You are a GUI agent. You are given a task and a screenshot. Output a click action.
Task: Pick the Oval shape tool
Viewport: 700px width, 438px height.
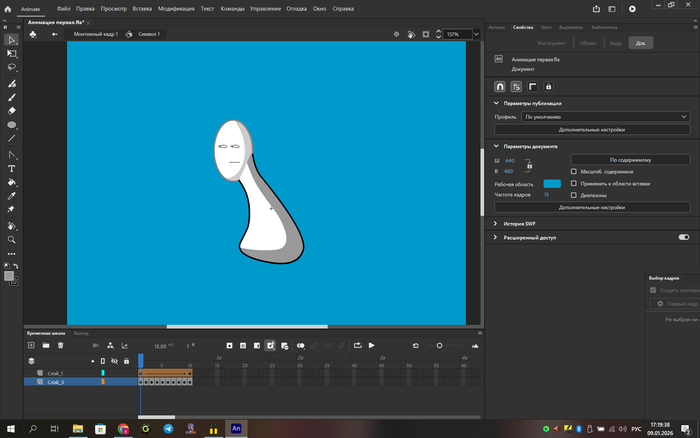pos(12,126)
